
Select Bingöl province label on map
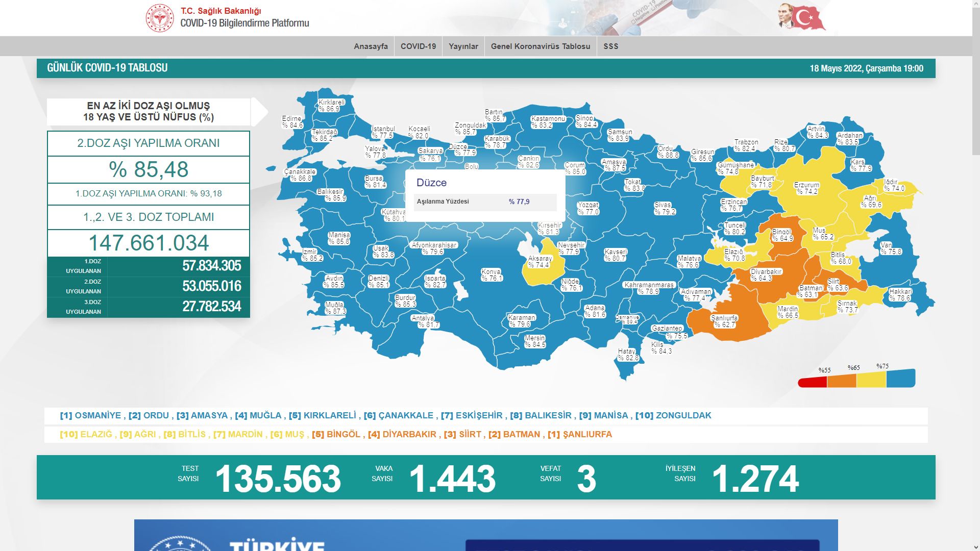782,235
